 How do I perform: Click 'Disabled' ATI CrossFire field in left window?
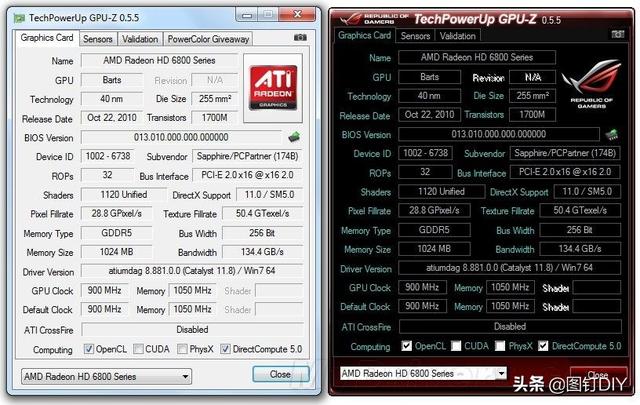click(x=192, y=329)
